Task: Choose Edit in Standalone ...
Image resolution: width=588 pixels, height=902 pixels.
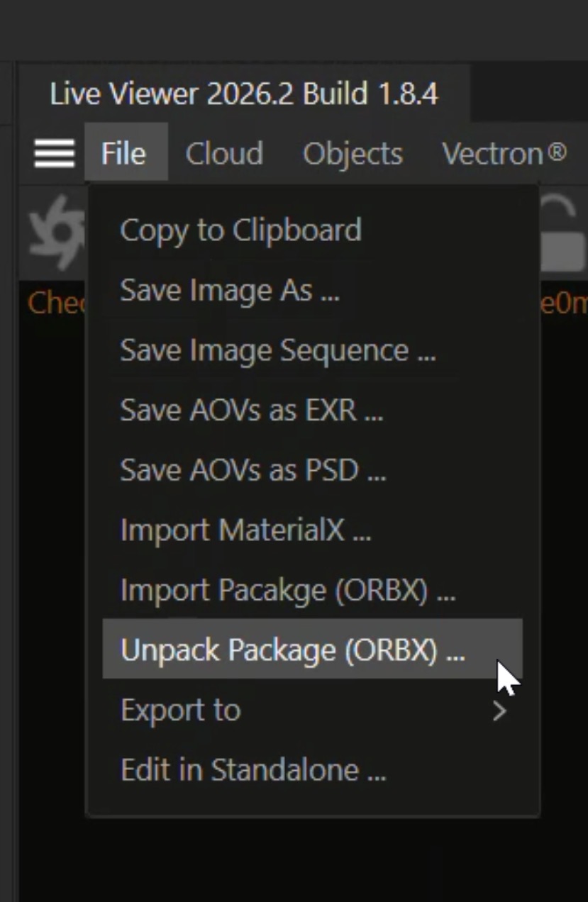Action: (253, 770)
